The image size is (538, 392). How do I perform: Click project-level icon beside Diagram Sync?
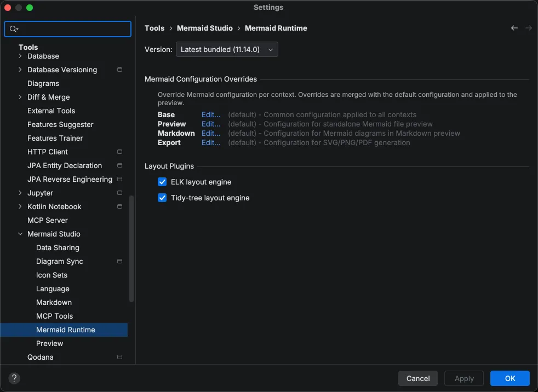[x=119, y=261]
